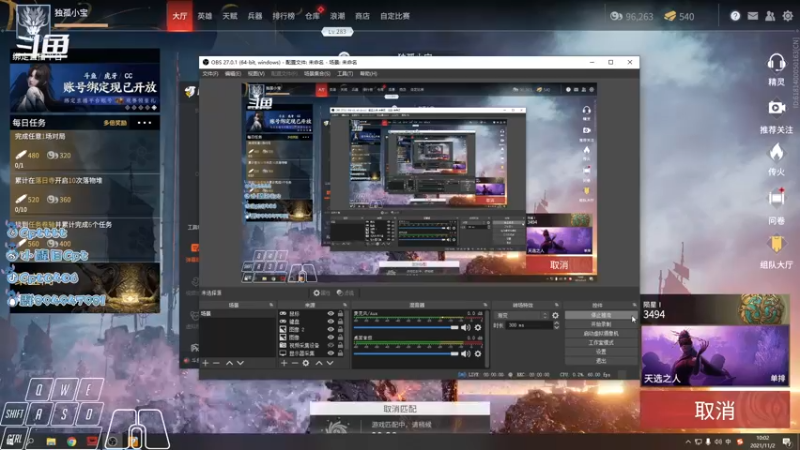800x450 pixels.
Task: Open OBS 工具(T) menu
Action: [345, 74]
